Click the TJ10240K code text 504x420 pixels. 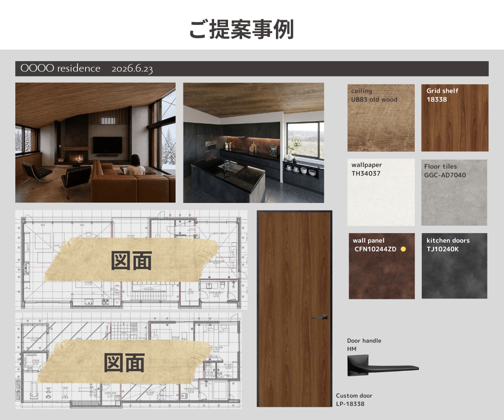click(443, 249)
